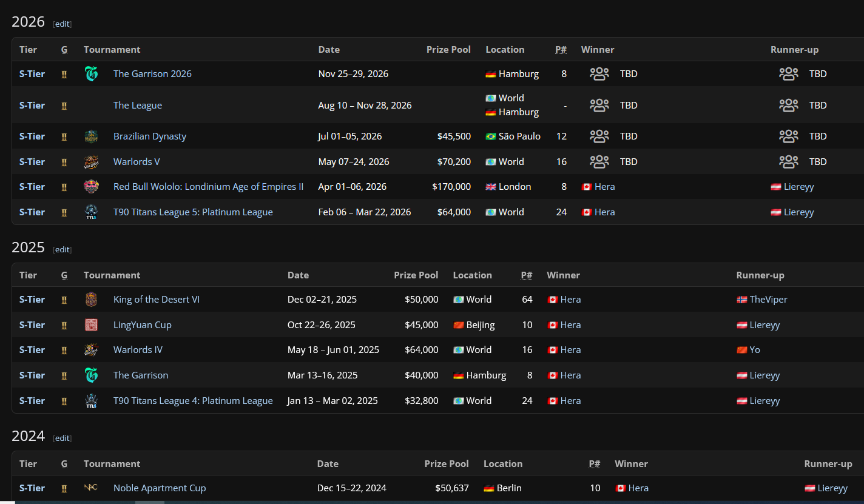
Task: Click the Canadian flag beside Hera in Red Bull Wololo row
Action: (x=587, y=187)
